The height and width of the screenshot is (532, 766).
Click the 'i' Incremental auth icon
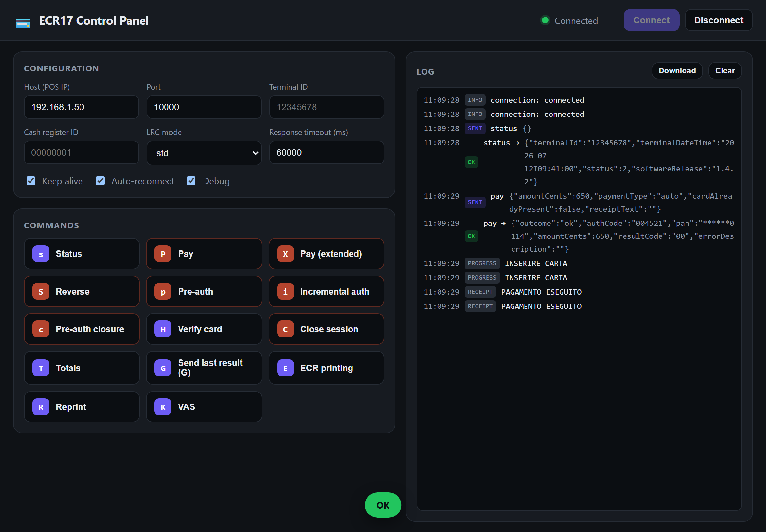coord(285,291)
